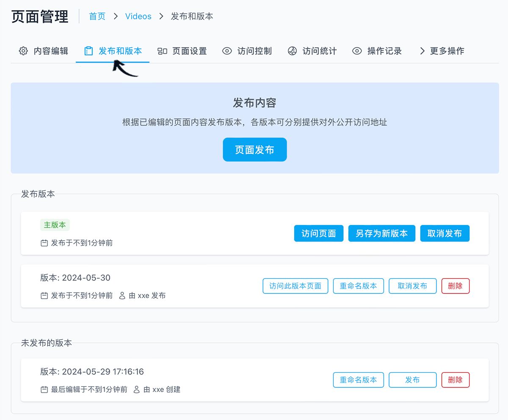Click calendar icon in 版本 2024-05-30 row
Image resolution: width=508 pixels, height=420 pixels.
44,296
